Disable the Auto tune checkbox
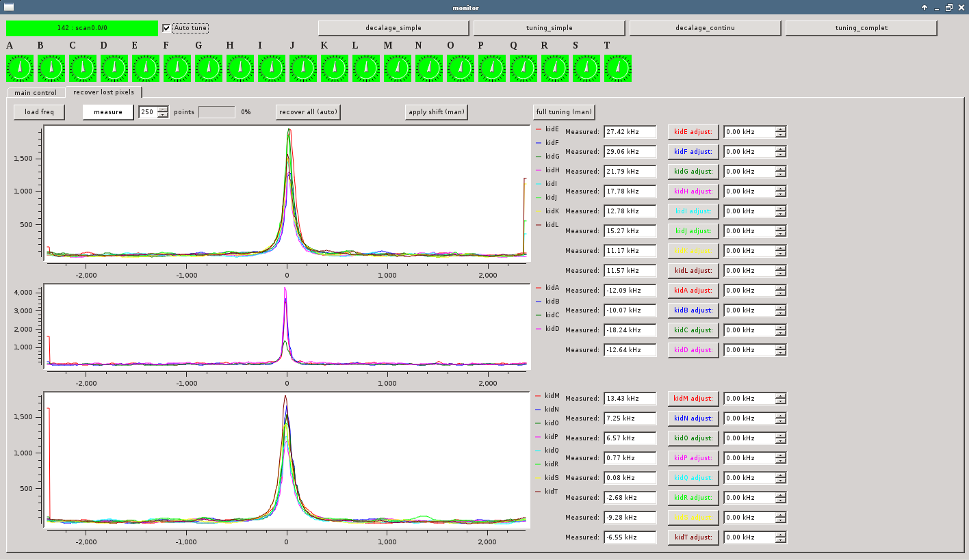The height and width of the screenshot is (560, 969). (x=166, y=28)
